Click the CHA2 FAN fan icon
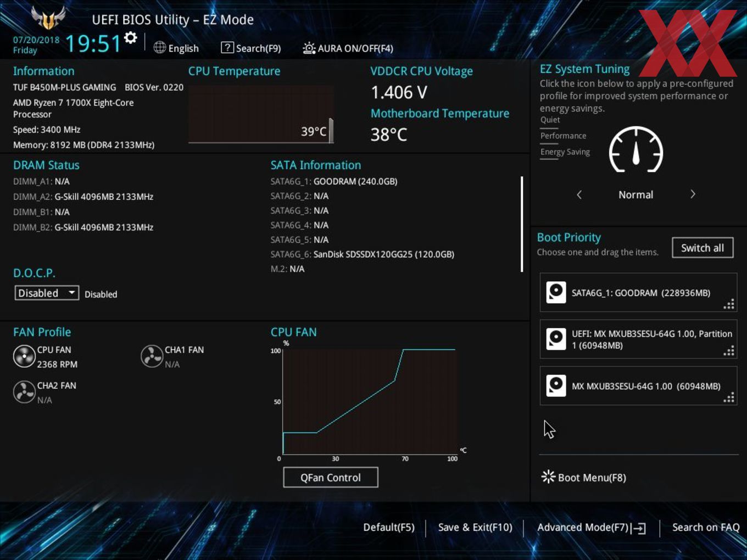The height and width of the screenshot is (560, 747). (x=24, y=392)
